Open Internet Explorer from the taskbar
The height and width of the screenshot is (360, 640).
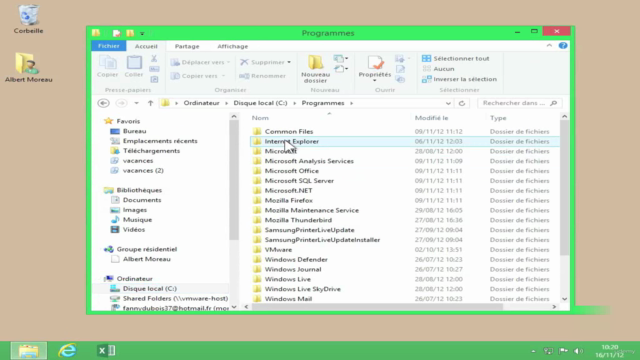[67, 351]
